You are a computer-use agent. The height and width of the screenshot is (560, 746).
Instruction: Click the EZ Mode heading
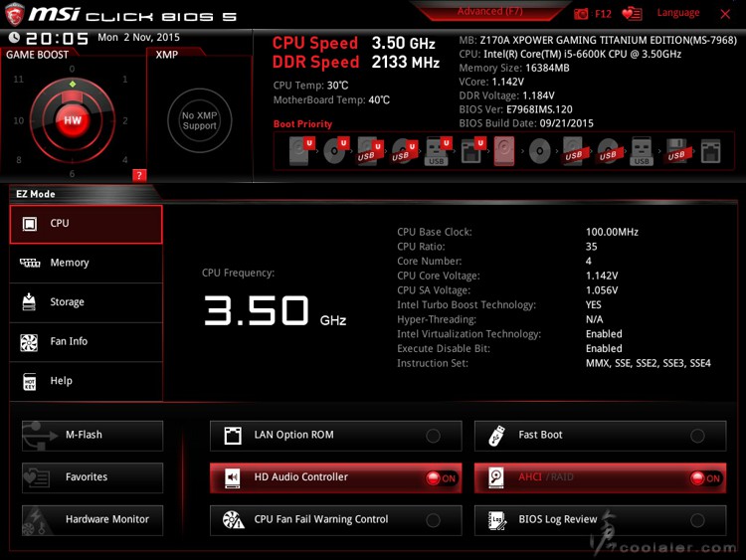pos(36,194)
